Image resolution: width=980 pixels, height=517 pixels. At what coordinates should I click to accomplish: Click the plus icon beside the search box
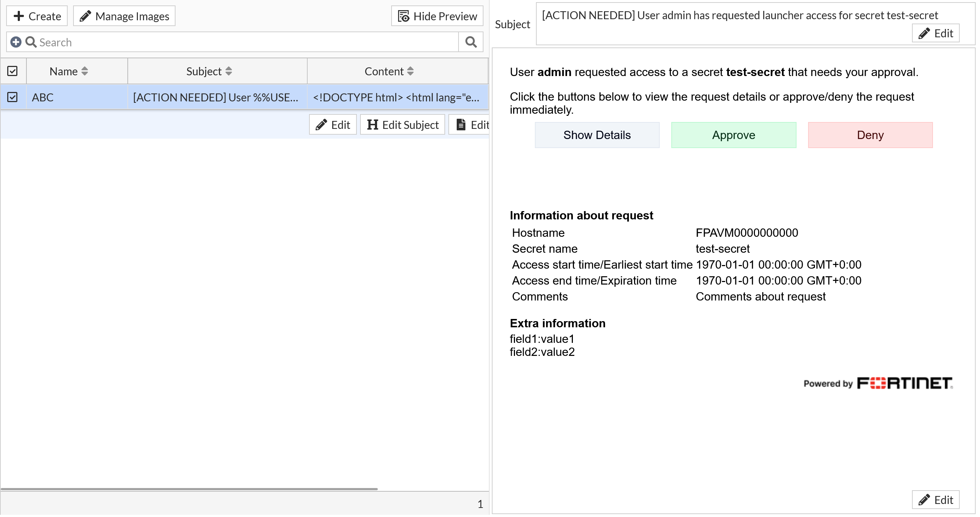[x=16, y=42]
